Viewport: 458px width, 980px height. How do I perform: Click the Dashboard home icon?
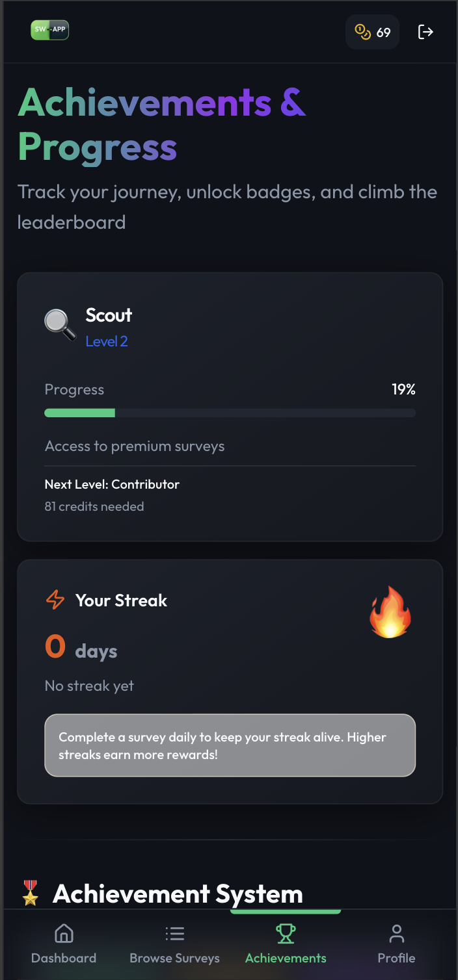click(64, 934)
